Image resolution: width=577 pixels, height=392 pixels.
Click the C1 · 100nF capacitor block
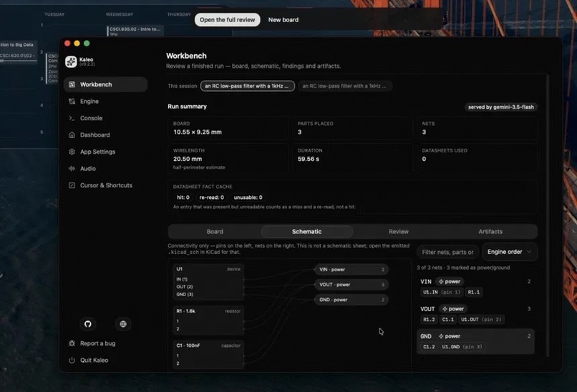click(x=208, y=355)
